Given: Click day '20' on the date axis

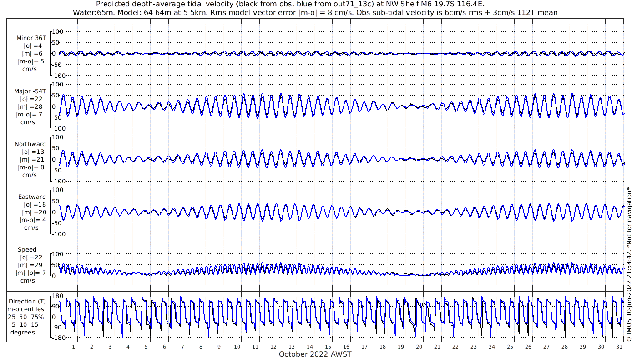Looking at the screenshot, I should pos(419,347).
